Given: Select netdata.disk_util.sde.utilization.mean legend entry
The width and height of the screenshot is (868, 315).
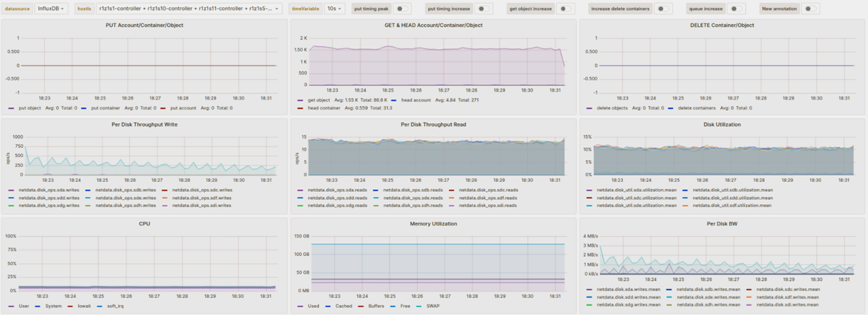Looking at the screenshot, I should (636, 205).
